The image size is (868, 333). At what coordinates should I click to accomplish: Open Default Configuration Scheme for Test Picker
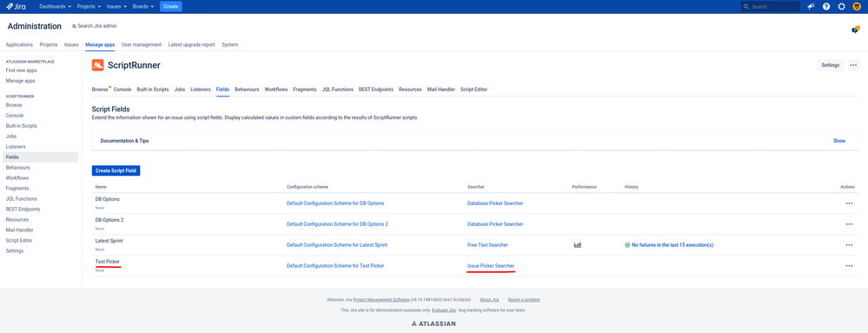click(x=335, y=266)
